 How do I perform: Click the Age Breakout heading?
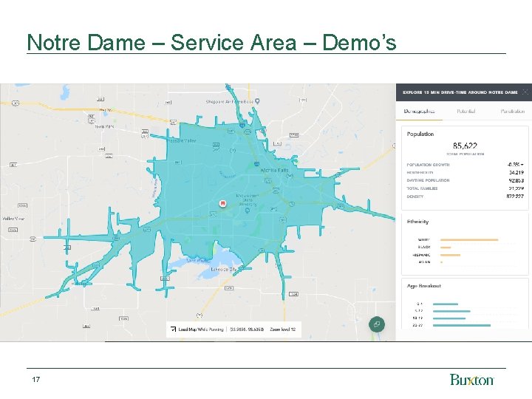424,286
